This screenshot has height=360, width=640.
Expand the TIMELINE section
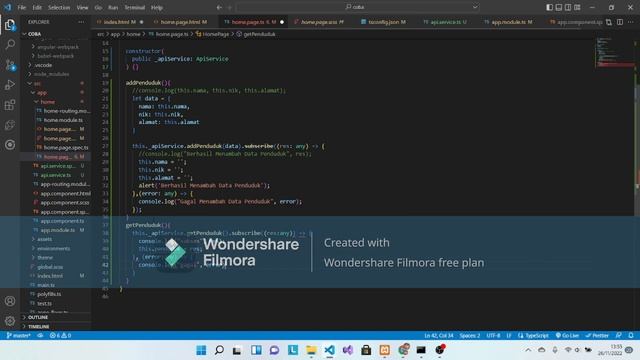55,327
